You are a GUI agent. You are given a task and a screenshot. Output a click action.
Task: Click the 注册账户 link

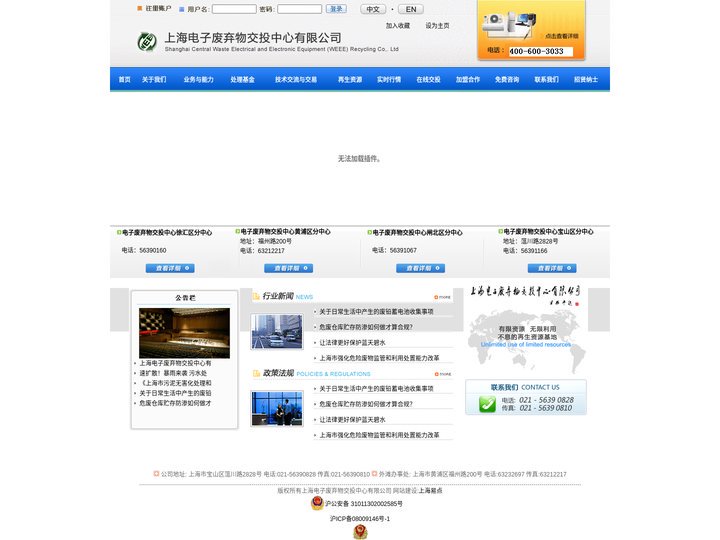[x=158, y=8]
